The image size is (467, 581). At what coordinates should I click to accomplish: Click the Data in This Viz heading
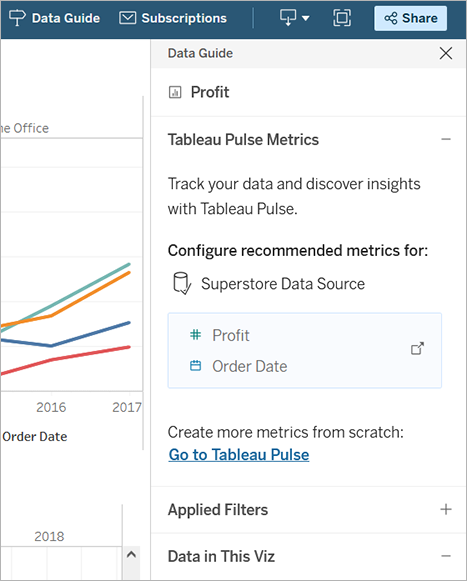(x=221, y=557)
